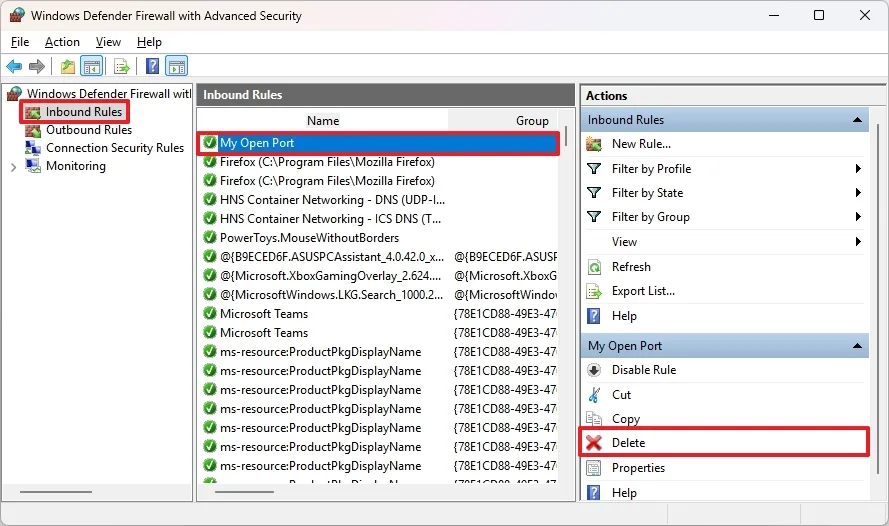Open the View menu in menu bar
This screenshot has width=889, height=526.
[x=108, y=42]
